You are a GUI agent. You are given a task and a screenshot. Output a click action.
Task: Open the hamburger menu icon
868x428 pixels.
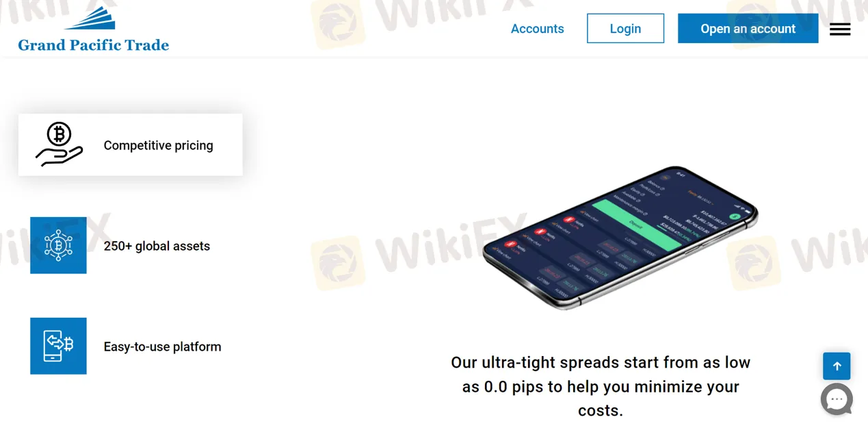pyautogui.click(x=840, y=29)
